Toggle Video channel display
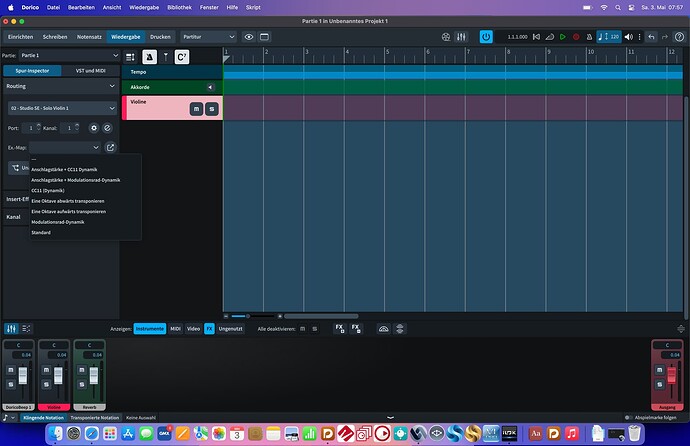Viewport: 690px width, 446px height. [x=193, y=329]
